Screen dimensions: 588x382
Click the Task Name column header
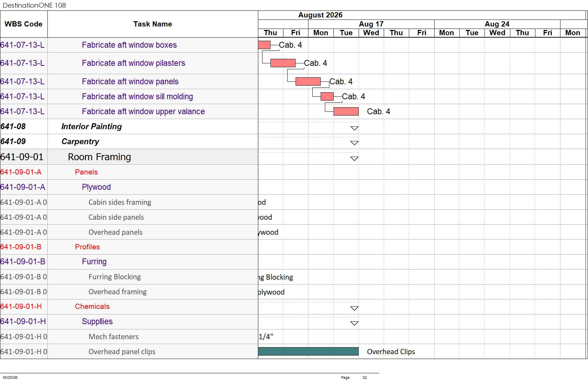[x=153, y=24]
